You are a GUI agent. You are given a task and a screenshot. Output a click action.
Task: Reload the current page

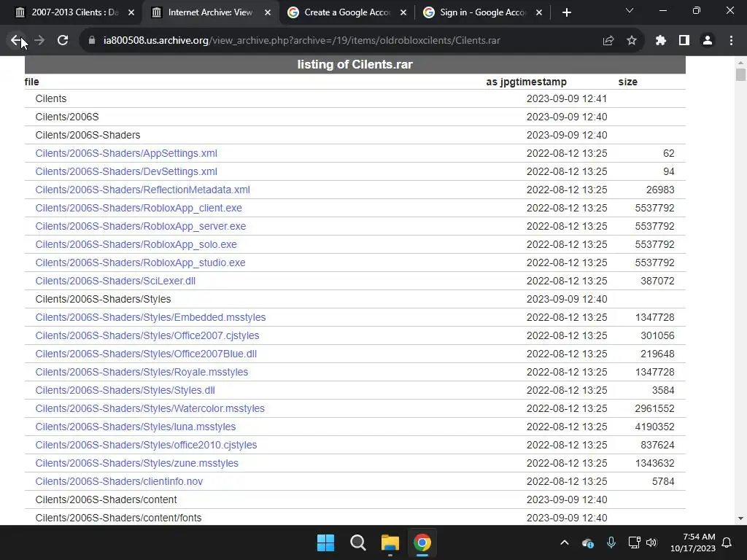tap(63, 41)
